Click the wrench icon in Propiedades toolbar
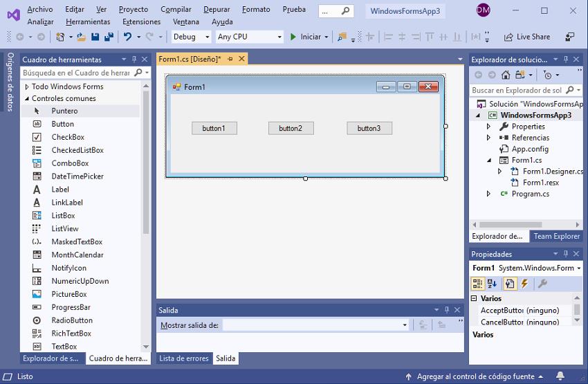 542,284
